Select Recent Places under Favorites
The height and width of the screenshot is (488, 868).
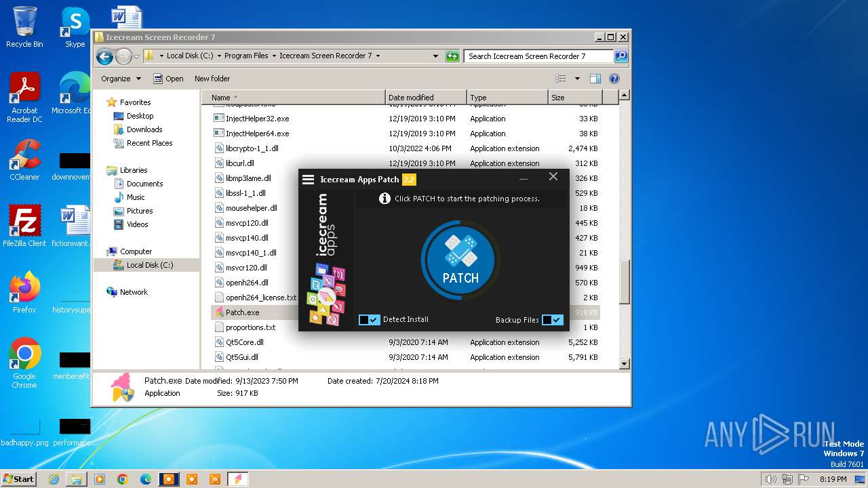pyautogui.click(x=149, y=143)
